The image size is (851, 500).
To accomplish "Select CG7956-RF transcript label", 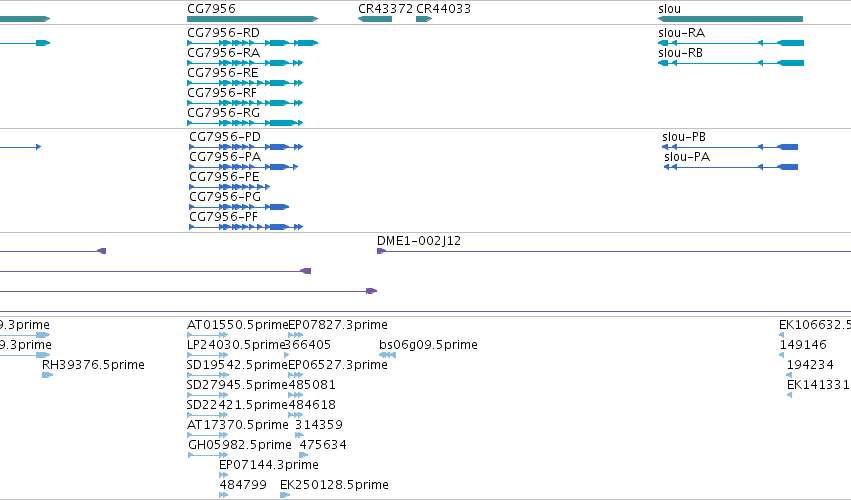I will [222, 93].
